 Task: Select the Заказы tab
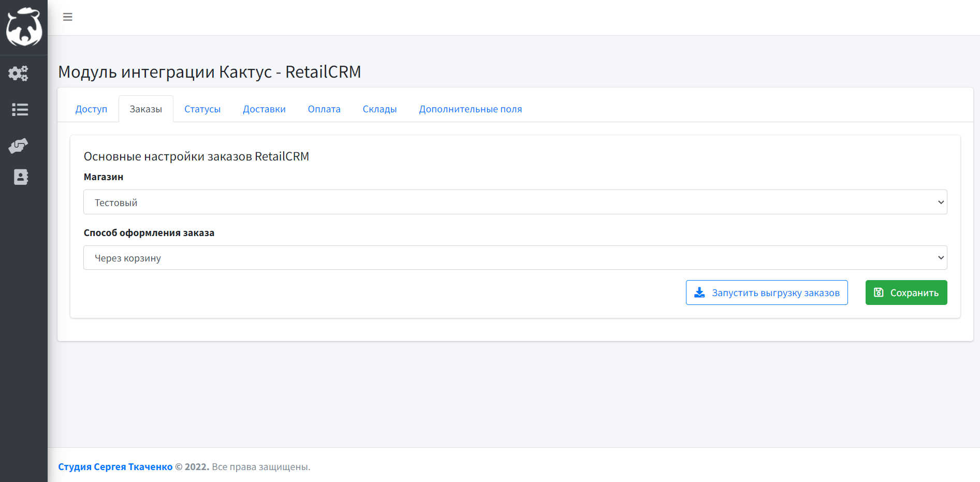click(x=146, y=109)
